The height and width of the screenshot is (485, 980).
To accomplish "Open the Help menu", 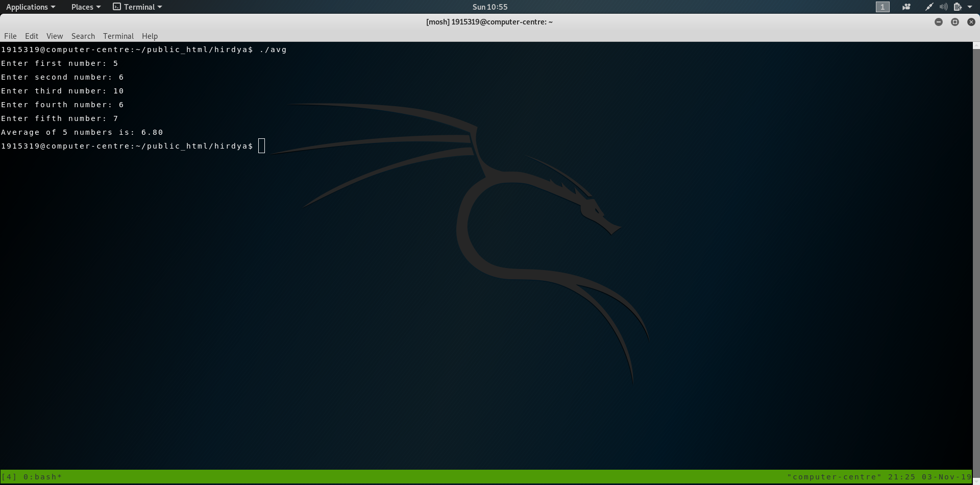I will [150, 36].
